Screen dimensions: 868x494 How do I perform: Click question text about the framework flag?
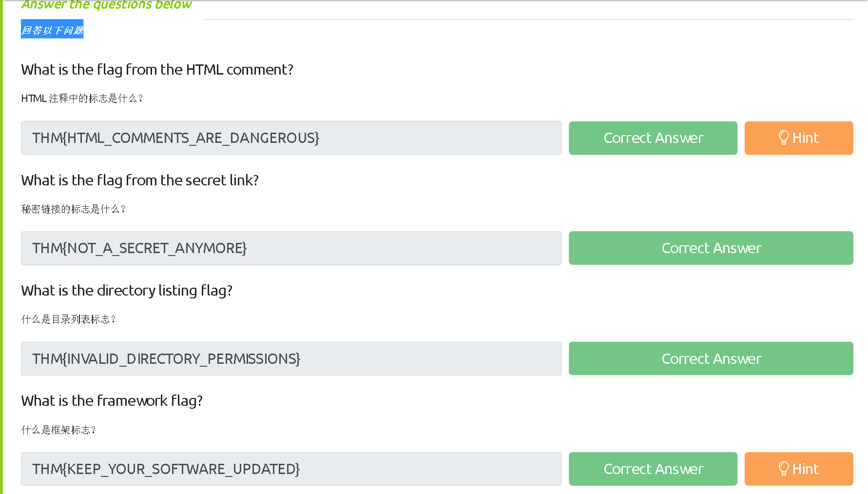112,401
